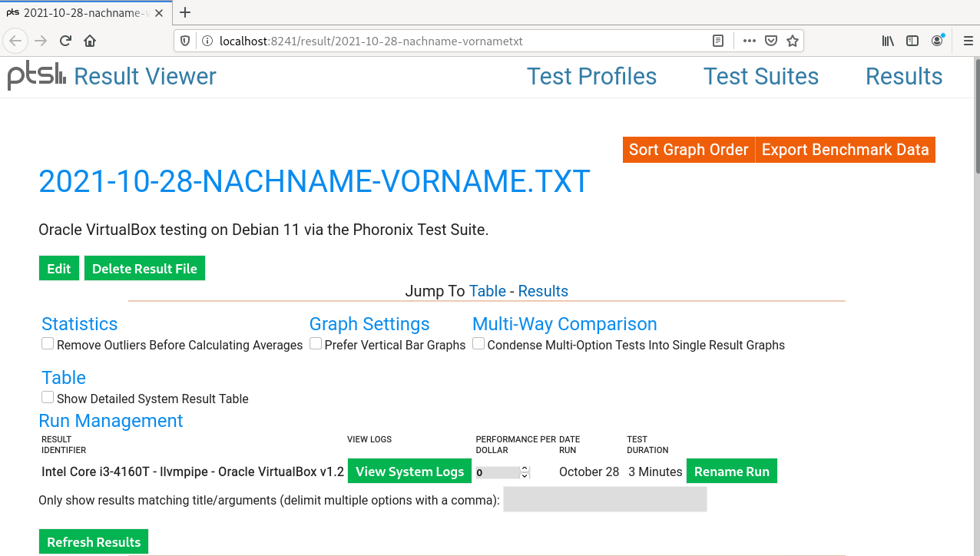Open a new browser tab with plus icon
The height and width of the screenshot is (556, 980).
coord(185,12)
